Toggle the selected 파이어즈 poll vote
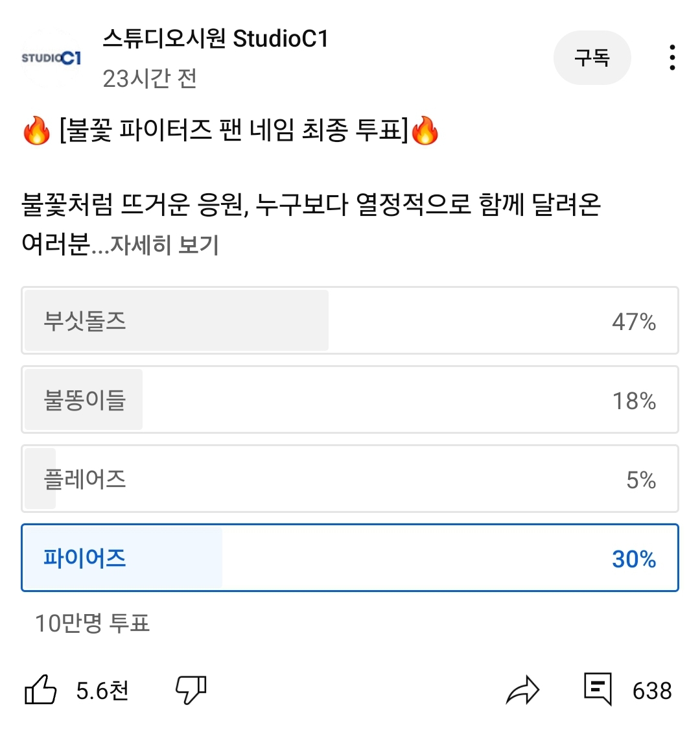This screenshot has width=700, height=736. 350,558
